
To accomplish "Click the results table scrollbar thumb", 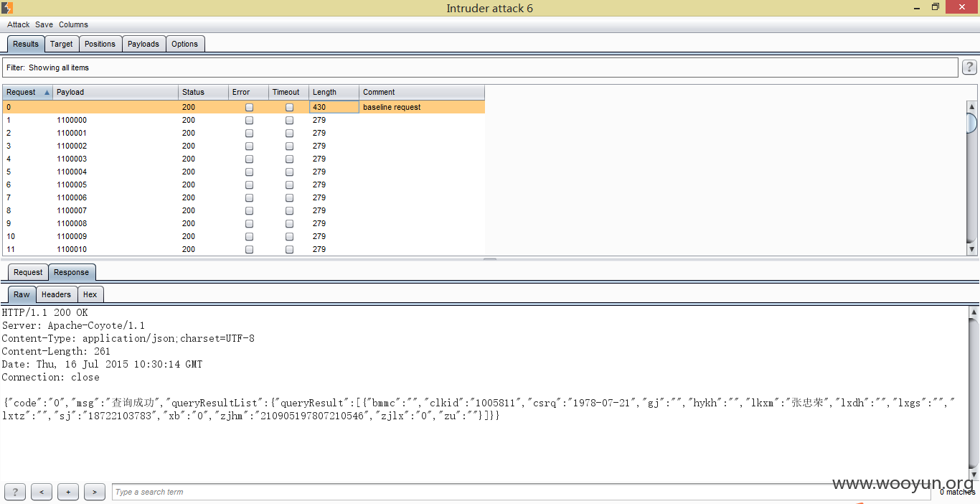I will [x=972, y=123].
